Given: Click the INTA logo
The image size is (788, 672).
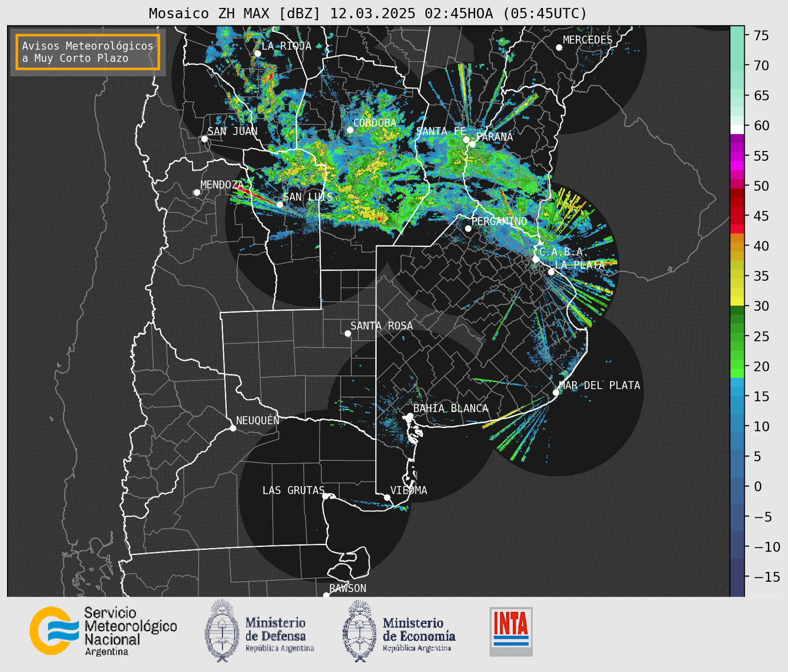Looking at the screenshot, I should point(511,631).
